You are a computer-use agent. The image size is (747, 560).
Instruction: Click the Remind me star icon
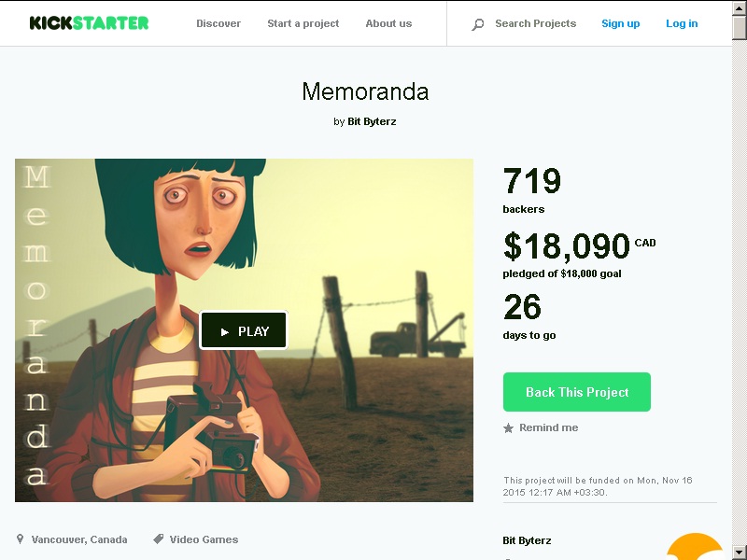pyautogui.click(x=508, y=428)
